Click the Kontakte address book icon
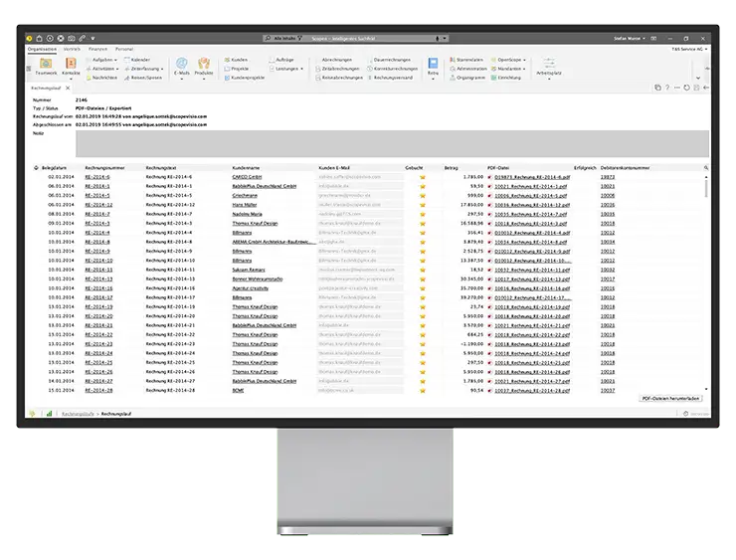 pos(72,64)
